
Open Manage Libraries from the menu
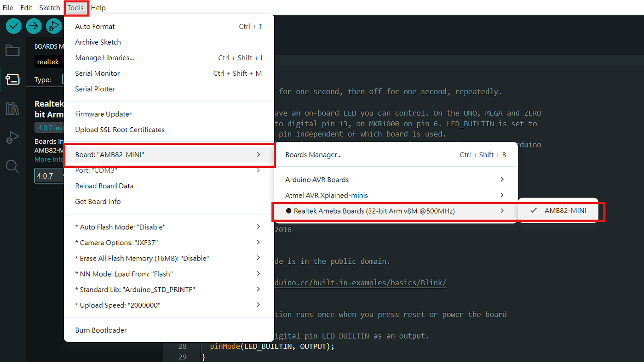169,58
